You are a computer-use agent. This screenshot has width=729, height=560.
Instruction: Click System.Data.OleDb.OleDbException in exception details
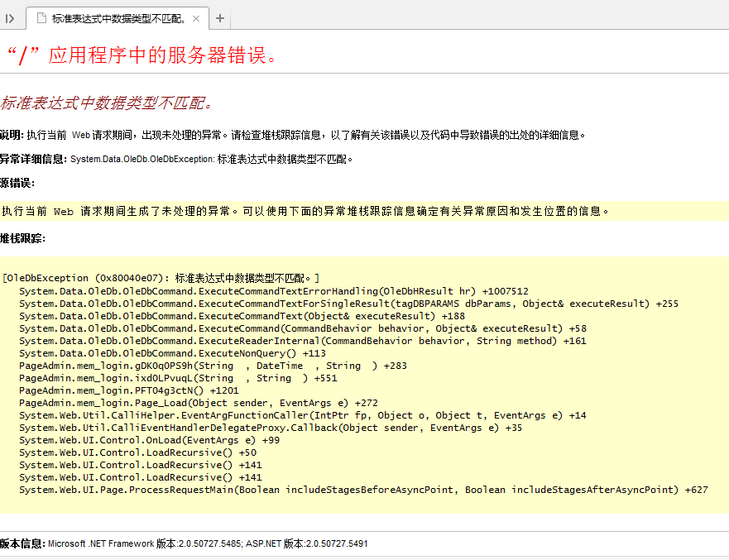[142, 159]
